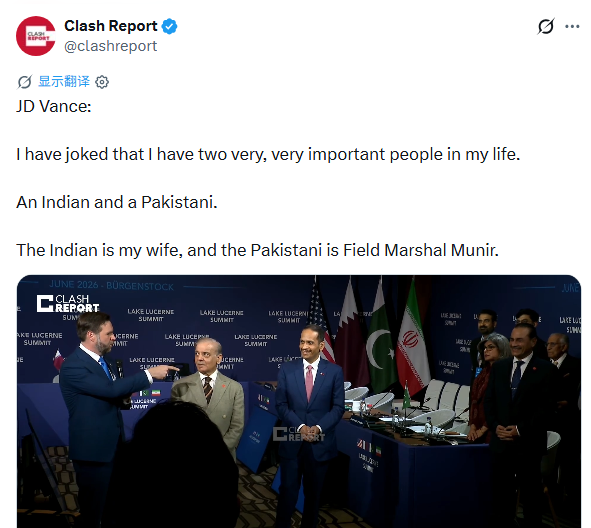This screenshot has width=591, height=528.
Task: Click the "JD Vance:" tweet line
Action: [x=54, y=106]
